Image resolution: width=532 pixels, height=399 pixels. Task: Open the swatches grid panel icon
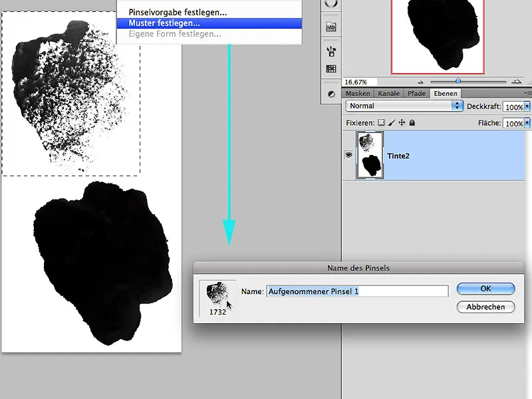tap(331, 69)
